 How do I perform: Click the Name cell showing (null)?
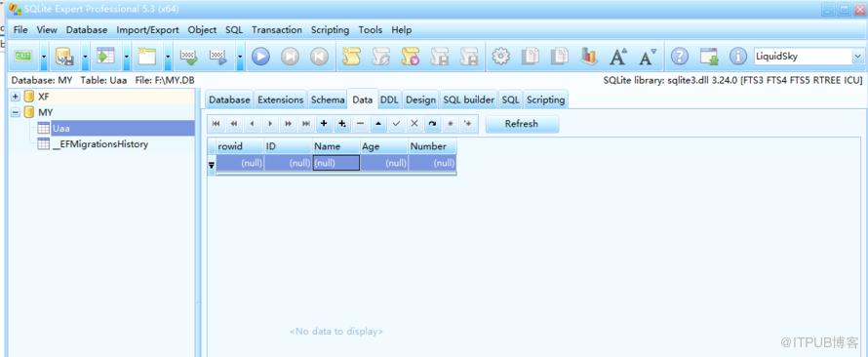coord(336,163)
